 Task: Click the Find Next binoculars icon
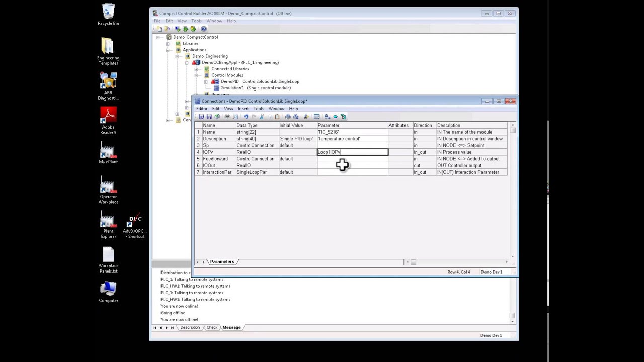click(296, 117)
